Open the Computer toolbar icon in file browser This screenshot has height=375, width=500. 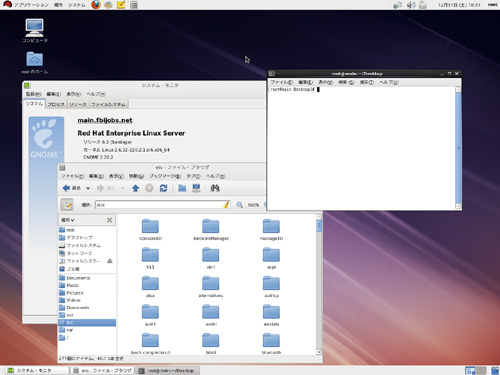tap(196, 188)
